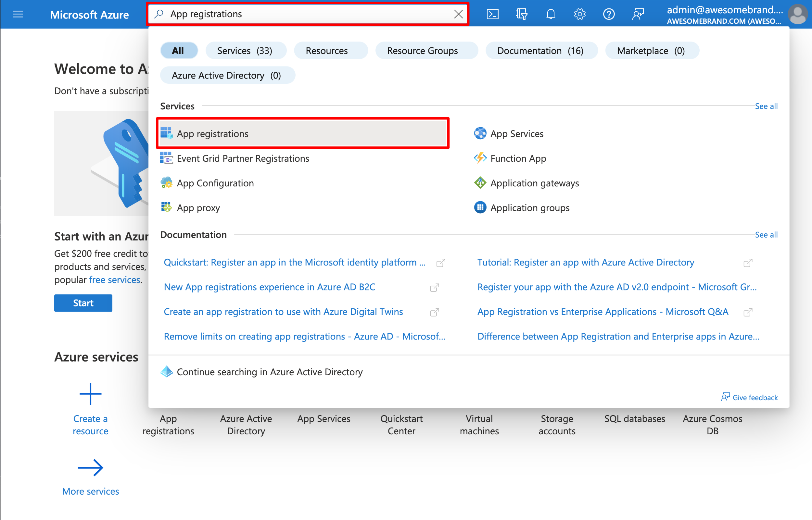This screenshot has height=520, width=812.
Task: Open Difference between App Registration and Enterprise apps
Action: click(x=618, y=336)
